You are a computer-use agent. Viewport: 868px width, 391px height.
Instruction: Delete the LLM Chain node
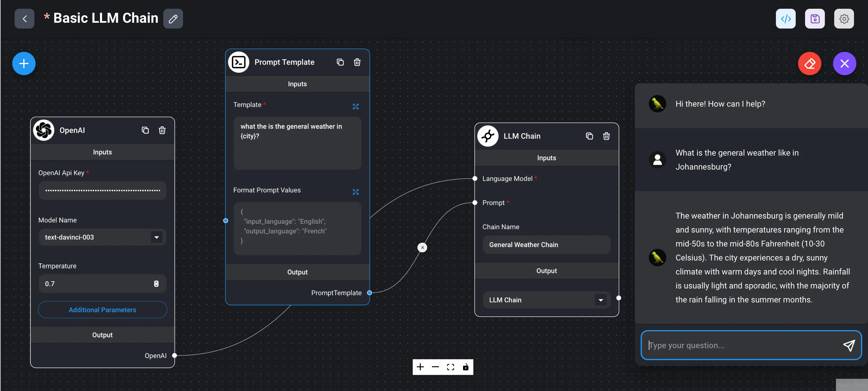pyautogui.click(x=606, y=136)
